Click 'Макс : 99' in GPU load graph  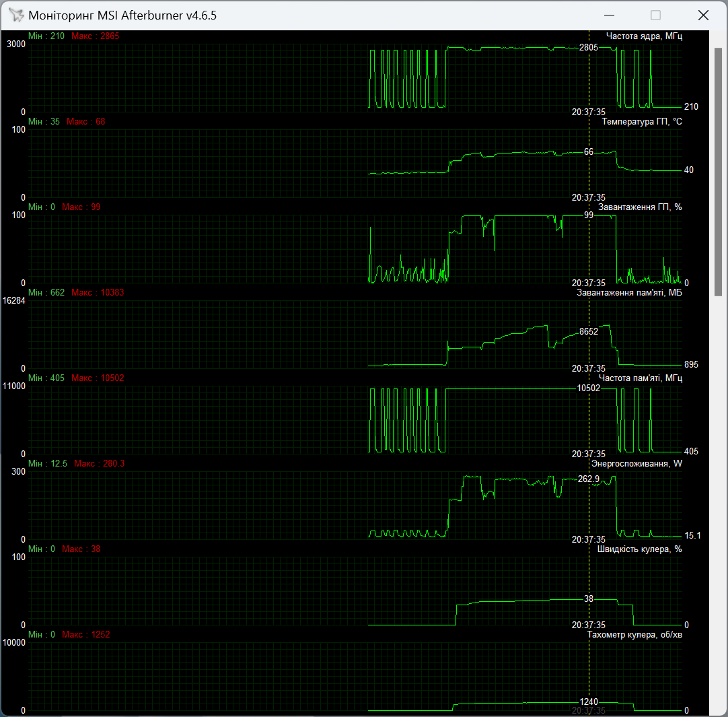[x=81, y=207]
